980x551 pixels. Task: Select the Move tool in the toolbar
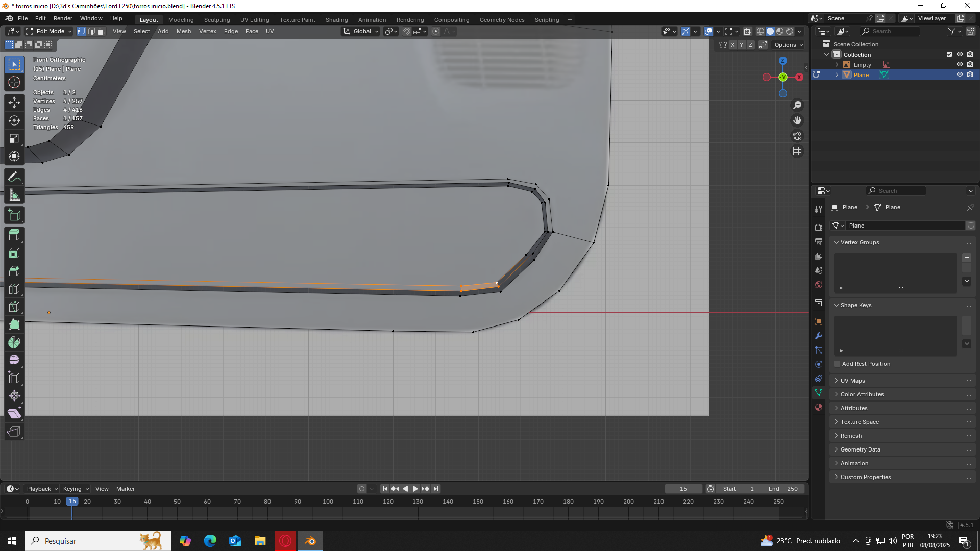tap(14, 103)
